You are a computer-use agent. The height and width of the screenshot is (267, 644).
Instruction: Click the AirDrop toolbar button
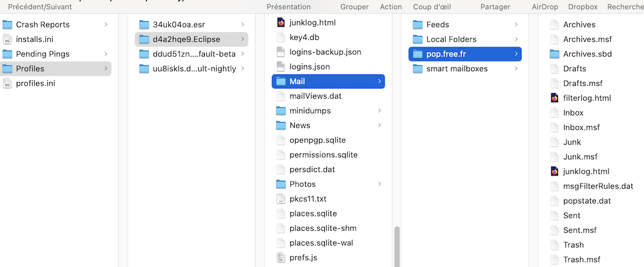(545, 7)
